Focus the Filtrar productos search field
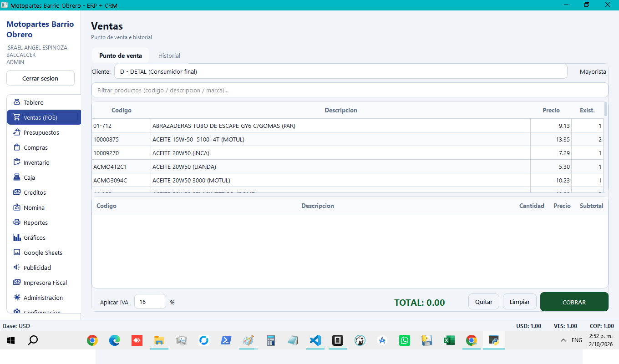Screen dimensions: 619x364 click(350, 90)
